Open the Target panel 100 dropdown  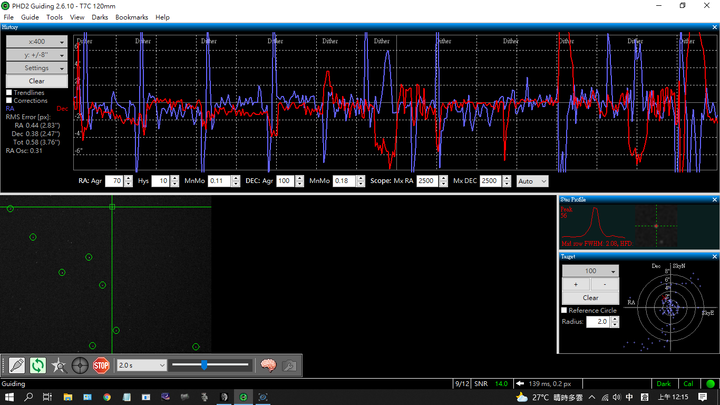click(x=591, y=271)
